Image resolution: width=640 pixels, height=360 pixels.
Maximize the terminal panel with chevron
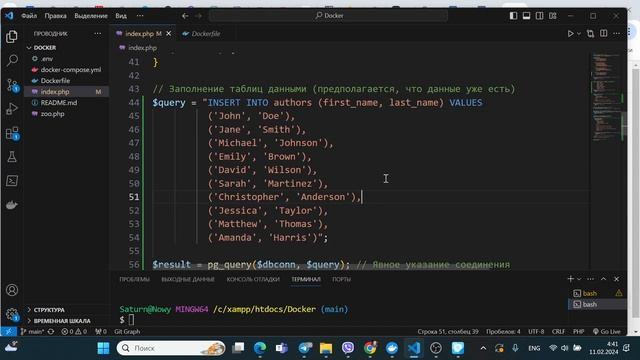(x=604, y=279)
